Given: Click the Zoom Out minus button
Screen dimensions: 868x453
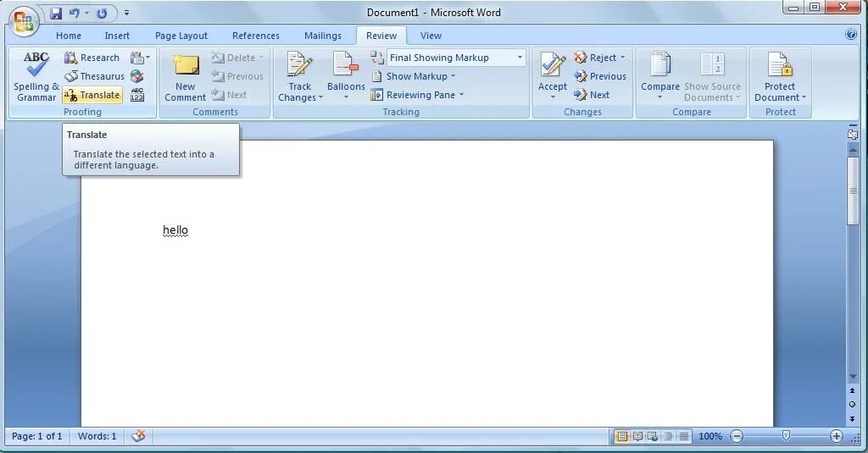Looking at the screenshot, I should coord(737,436).
